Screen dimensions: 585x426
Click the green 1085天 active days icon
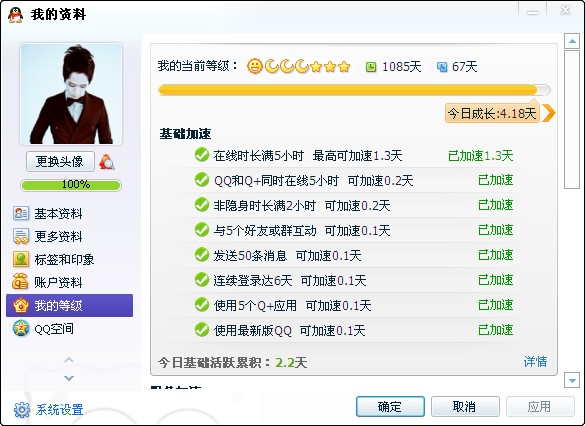click(x=371, y=67)
